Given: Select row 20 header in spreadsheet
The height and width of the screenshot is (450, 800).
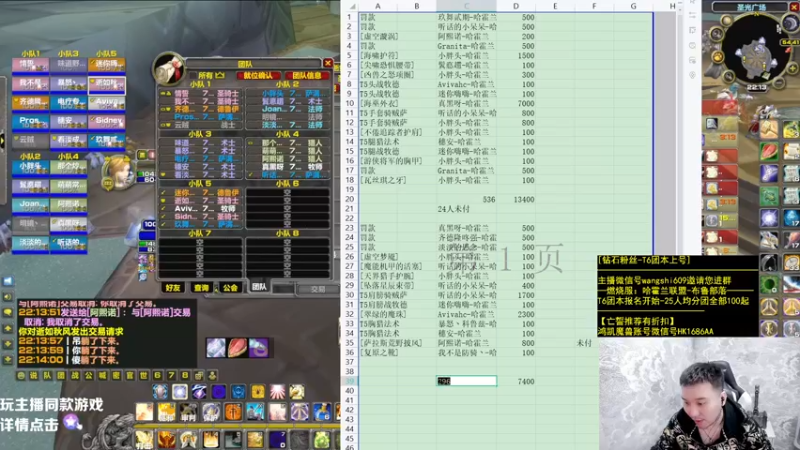Looking at the screenshot, I should [349, 199].
